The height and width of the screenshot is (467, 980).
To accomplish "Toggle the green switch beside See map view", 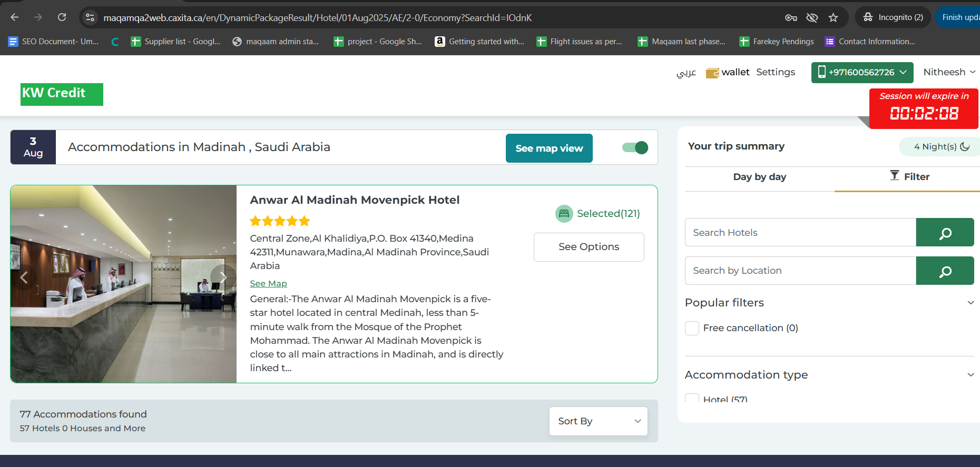I will coord(635,147).
